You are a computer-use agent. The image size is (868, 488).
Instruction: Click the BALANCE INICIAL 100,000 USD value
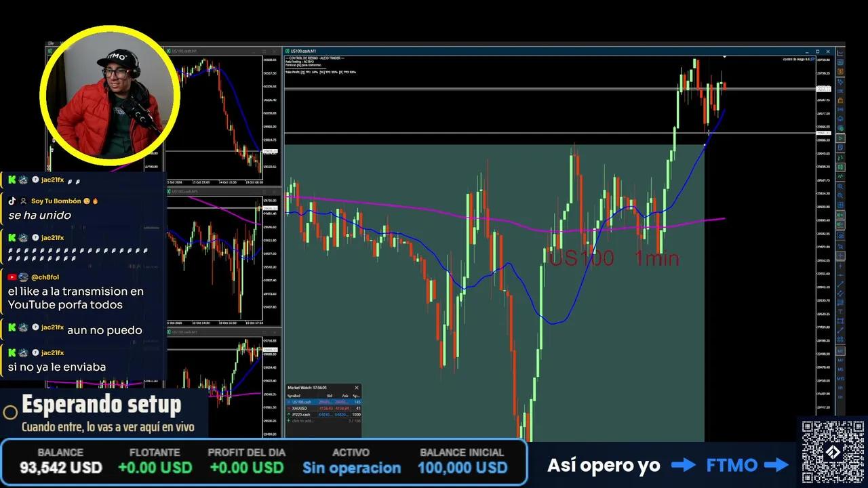[462, 468]
